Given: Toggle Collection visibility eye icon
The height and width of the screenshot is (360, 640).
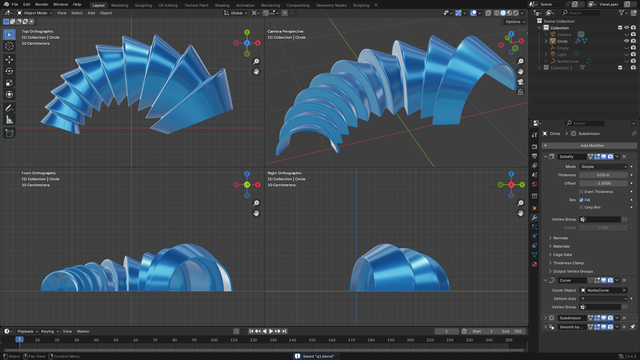Looking at the screenshot, I should coord(627,28).
